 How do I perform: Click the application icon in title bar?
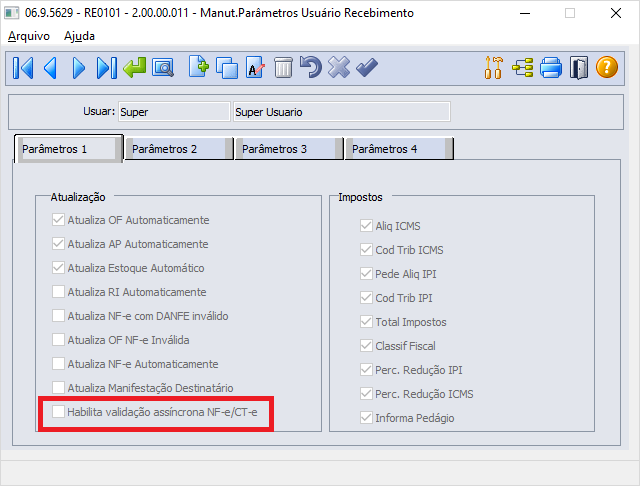tap(12, 13)
